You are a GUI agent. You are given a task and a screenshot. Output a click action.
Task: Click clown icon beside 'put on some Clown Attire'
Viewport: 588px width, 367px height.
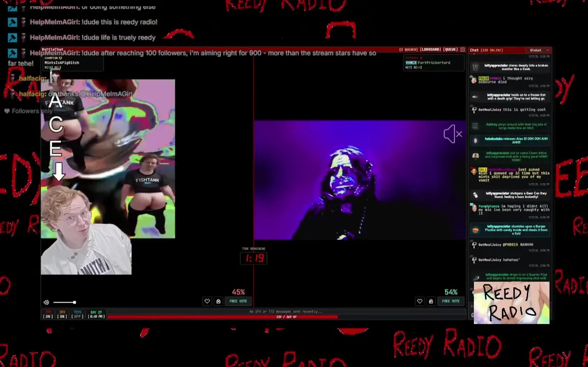point(475,155)
